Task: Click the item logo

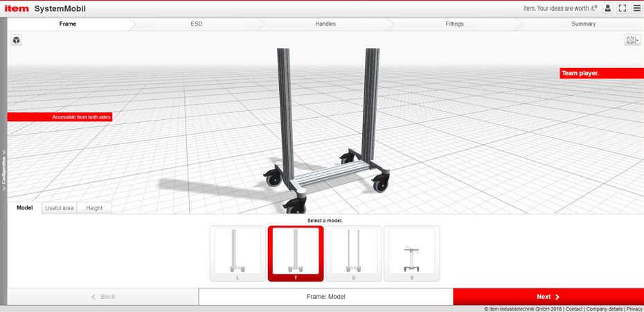Action: (x=17, y=8)
